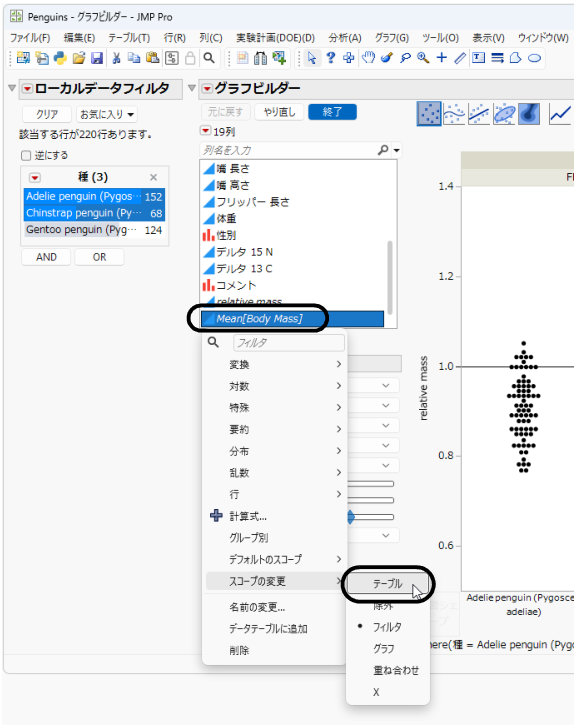Image resolution: width=576 pixels, height=726 pixels.
Task: Open グラフビルダー red triangle menu
Action: pos(207,88)
